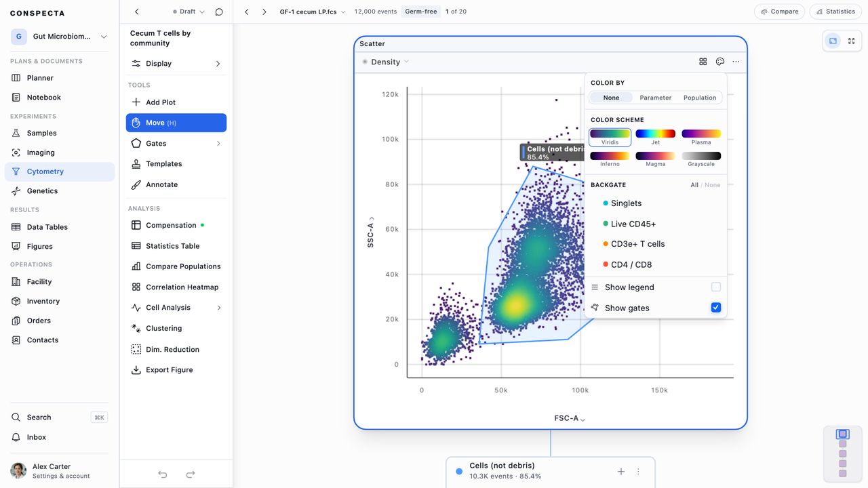Open comments bubble icon in header
The width and height of the screenshot is (868, 488).
(x=219, y=12)
